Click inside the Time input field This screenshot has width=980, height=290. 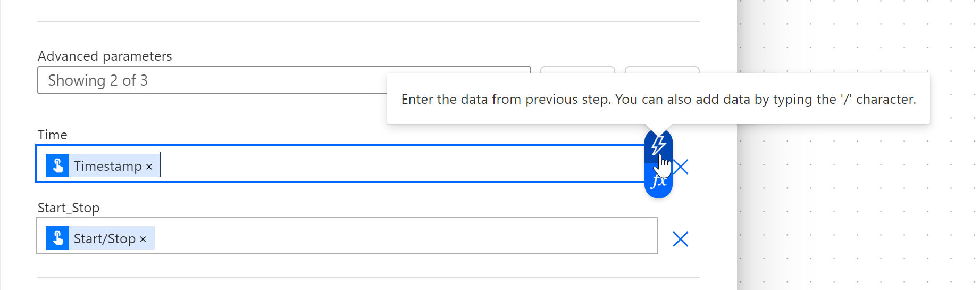pyautogui.click(x=372, y=164)
